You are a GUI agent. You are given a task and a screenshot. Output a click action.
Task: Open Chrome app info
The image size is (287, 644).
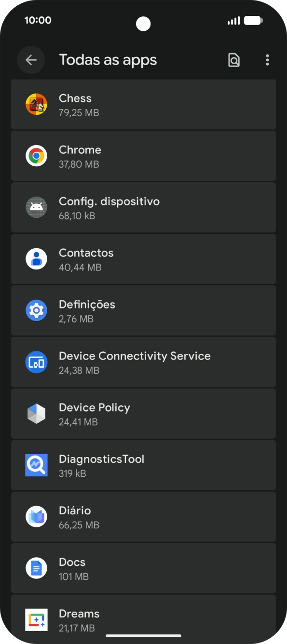(143, 156)
